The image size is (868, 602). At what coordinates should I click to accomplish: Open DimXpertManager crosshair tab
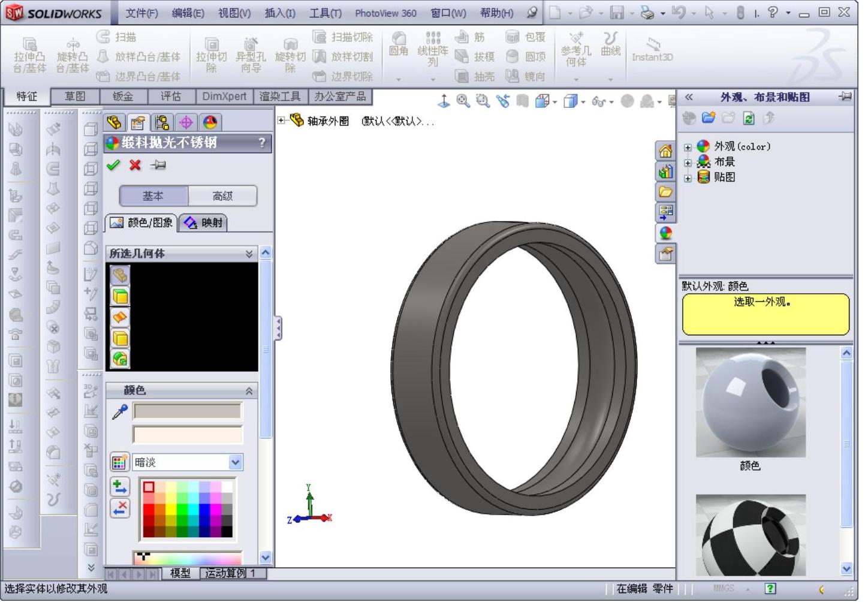coord(186,122)
